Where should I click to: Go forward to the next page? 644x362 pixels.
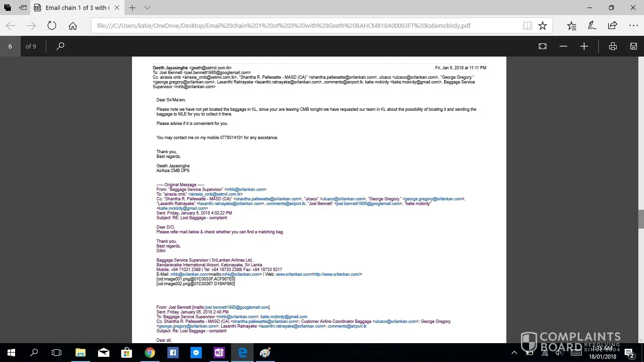click(x=31, y=26)
